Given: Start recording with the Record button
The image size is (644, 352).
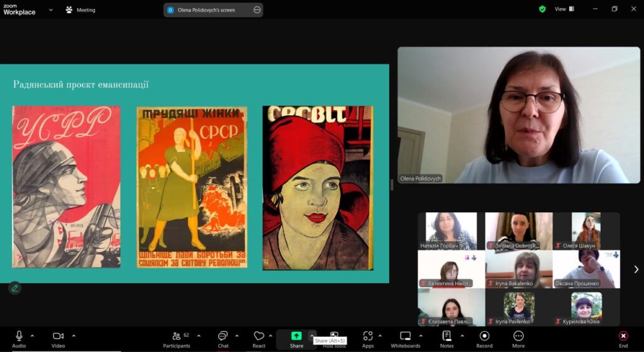Looking at the screenshot, I should tap(485, 339).
